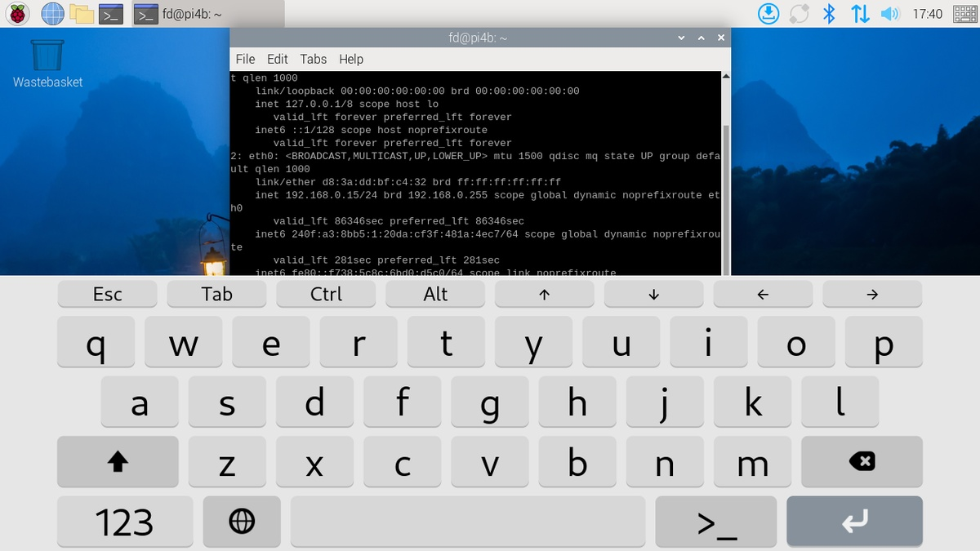The height and width of the screenshot is (551, 980).
Task: Tap the down arrow key
Action: [x=653, y=294]
